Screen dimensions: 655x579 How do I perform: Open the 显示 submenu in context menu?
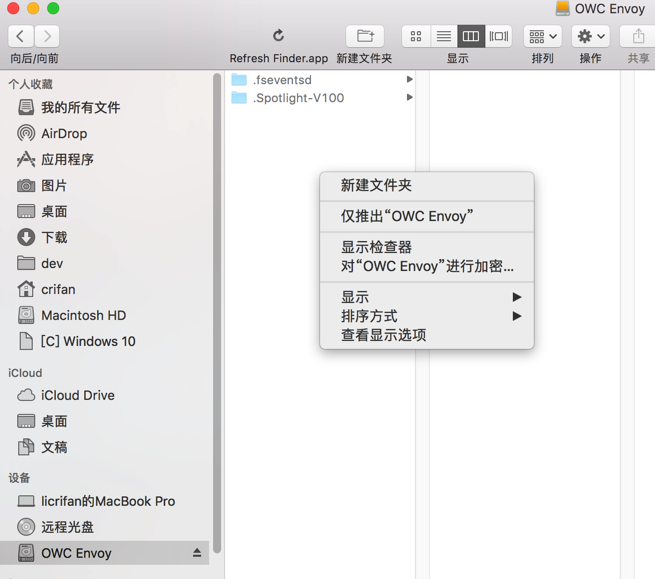coord(427,297)
